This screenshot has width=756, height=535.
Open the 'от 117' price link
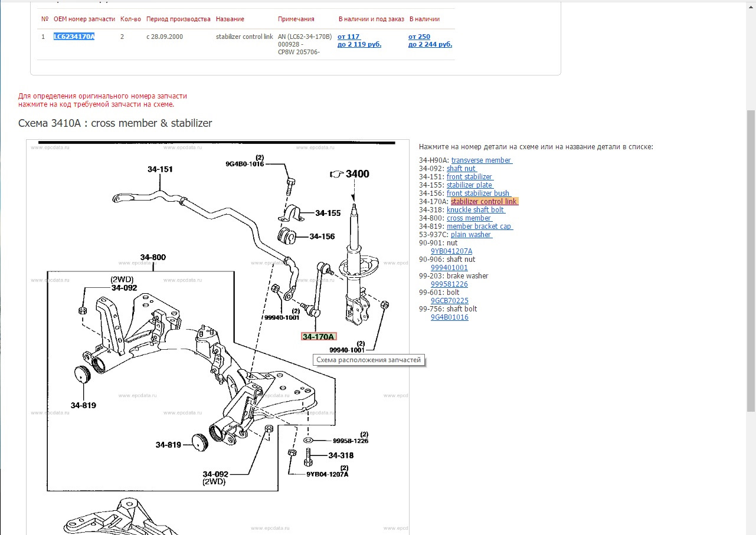(x=348, y=37)
